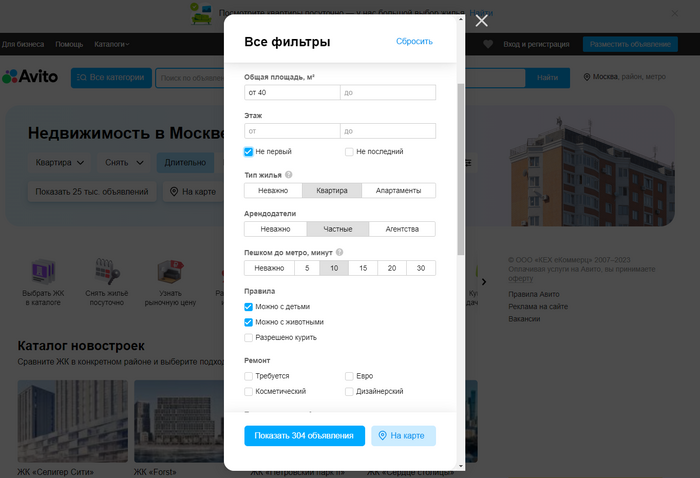
Task: Open help icon next to Тип жилья
Action: point(288,175)
